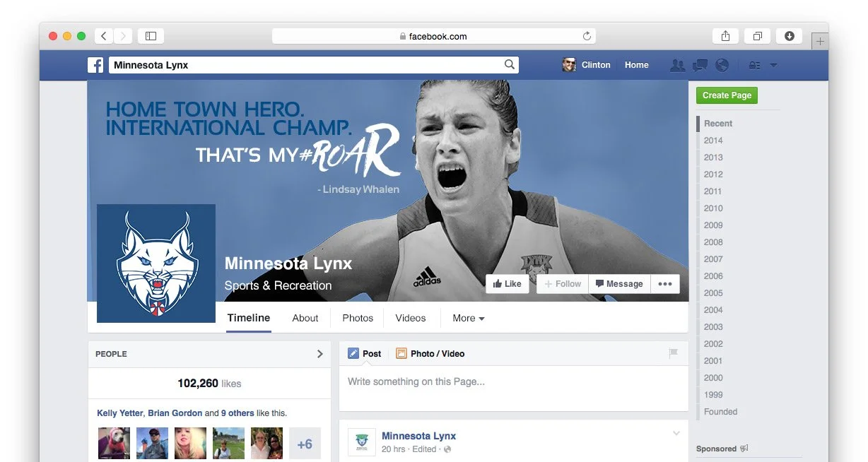Go back with Safari's back arrow
The image size is (868, 462).
click(104, 36)
